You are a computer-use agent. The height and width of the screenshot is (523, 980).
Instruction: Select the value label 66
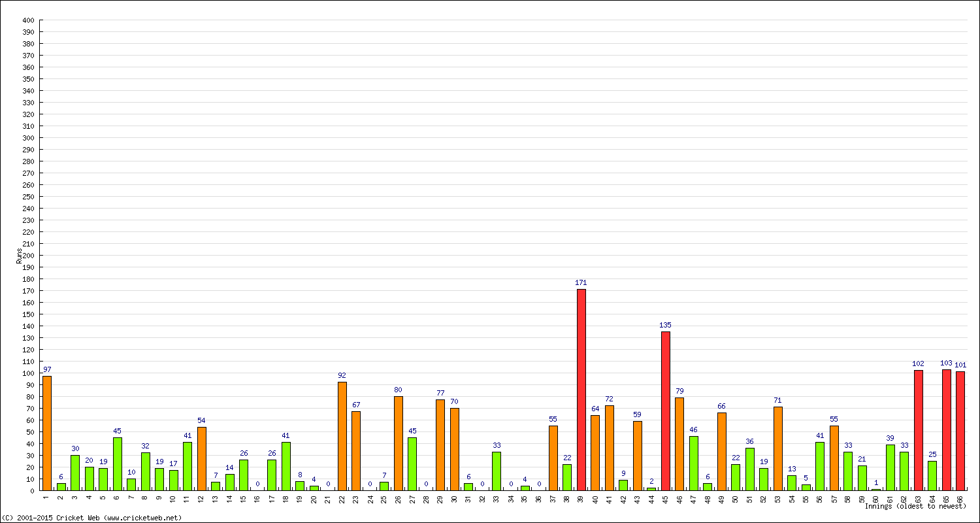pos(721,406)
